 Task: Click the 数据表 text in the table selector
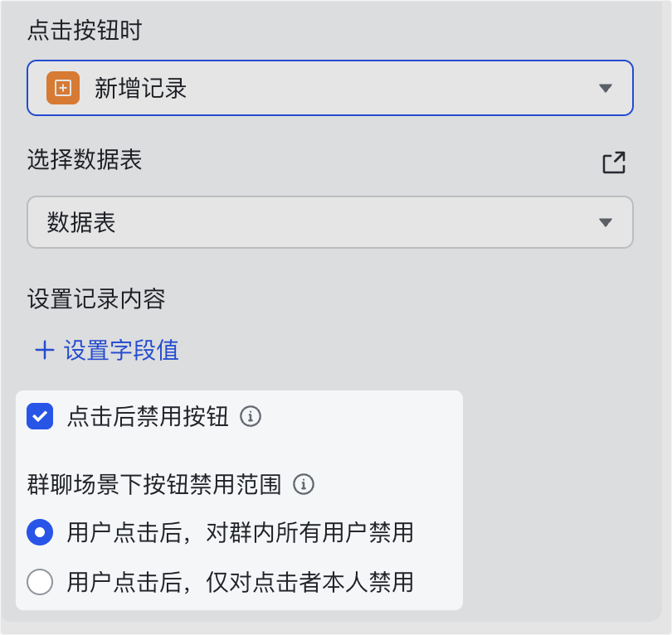point(81,222)
